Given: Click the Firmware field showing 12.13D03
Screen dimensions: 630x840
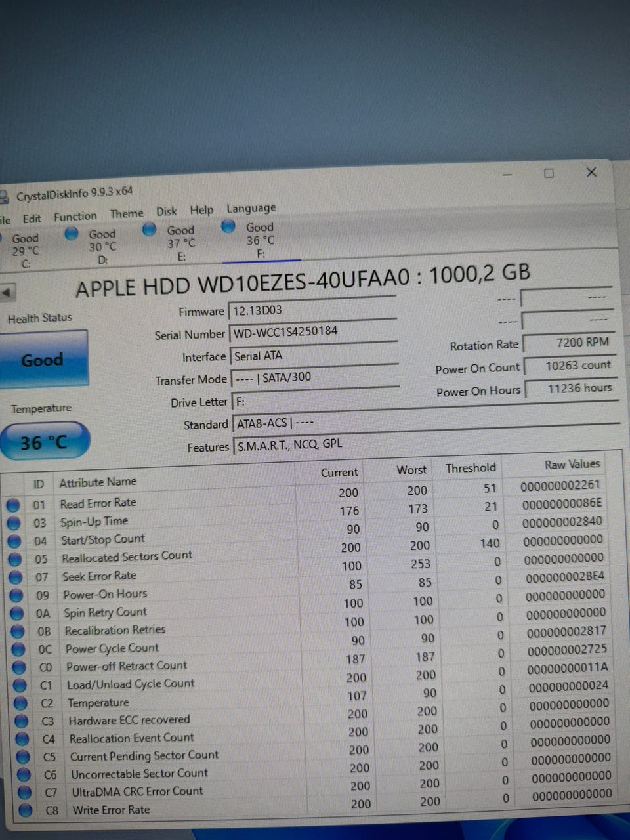Looking at the screenshot, I should (x=312, y=310).
